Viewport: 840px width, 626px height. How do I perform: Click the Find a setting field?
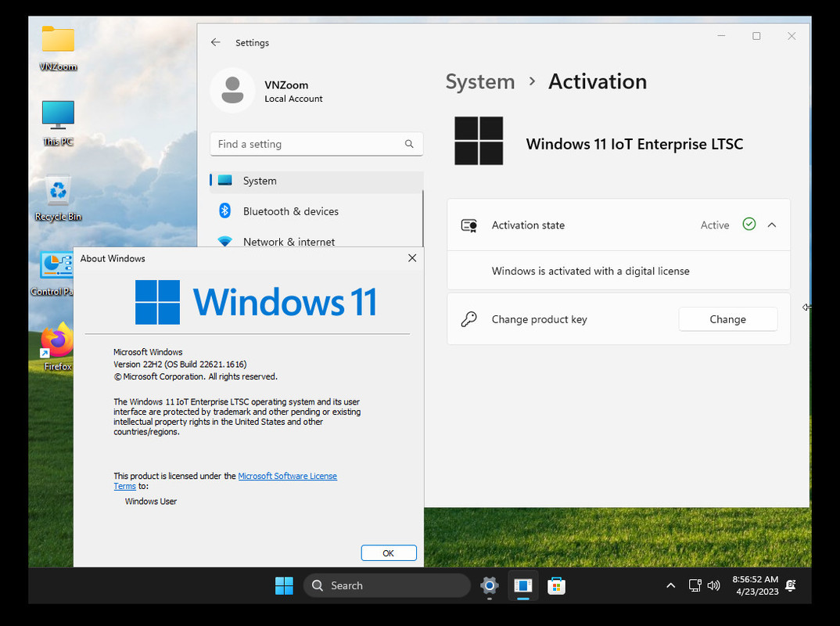(x=316, y=144)
